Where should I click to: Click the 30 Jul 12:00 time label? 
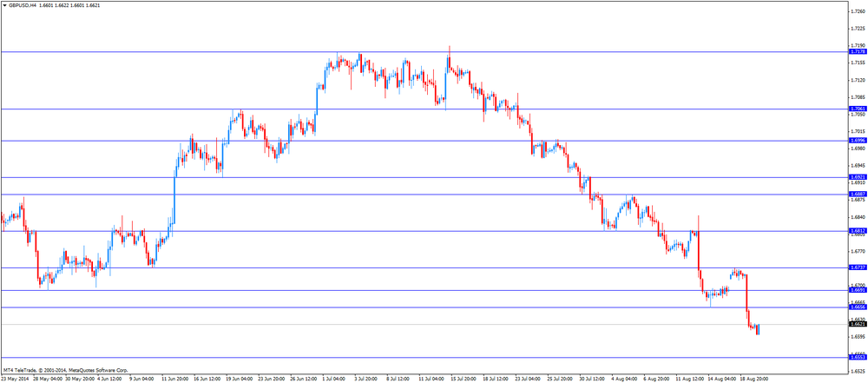(594, 380)
